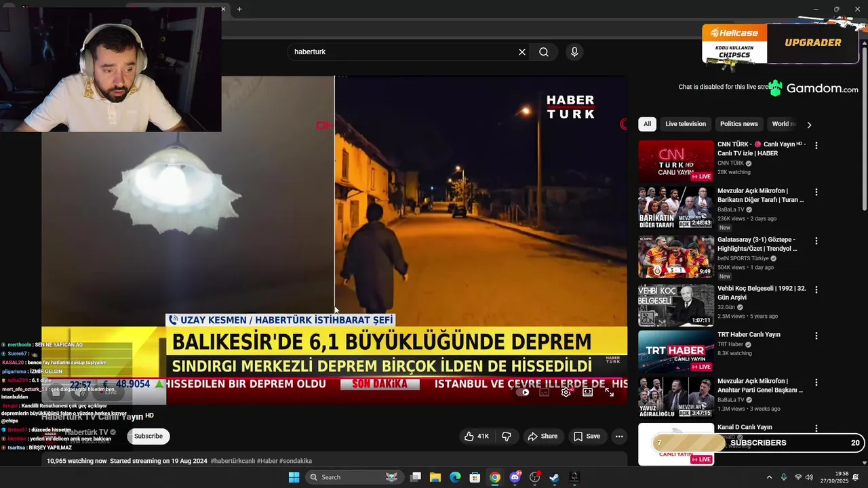868x488 pixels.
Task: Click #sondakika hashtag link
Action: coord(296,461)
